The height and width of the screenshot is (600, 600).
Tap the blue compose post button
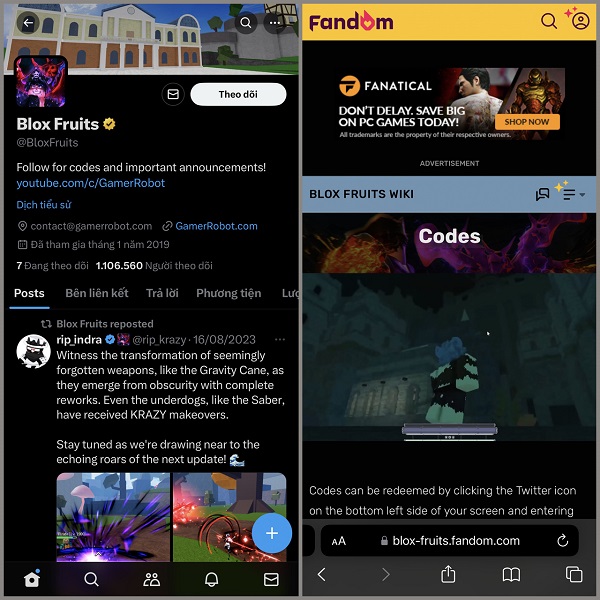(x=272, y=533)
